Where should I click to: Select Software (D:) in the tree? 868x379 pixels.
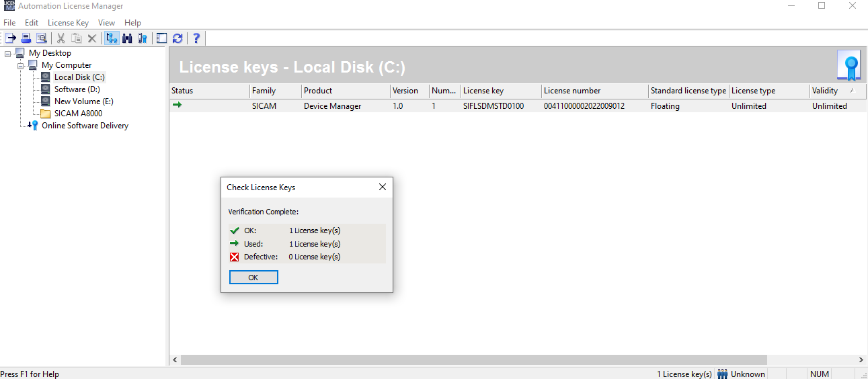[77, 89]
